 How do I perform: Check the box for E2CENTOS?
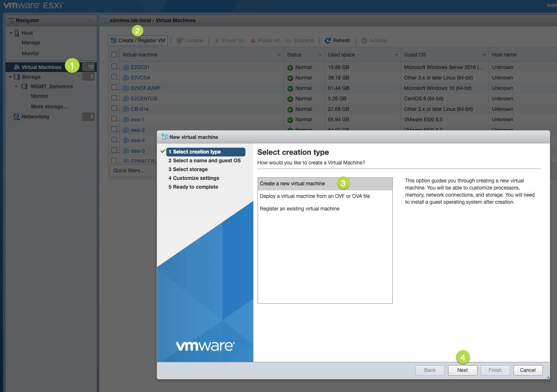pyautogui.click(x=114, y=98)
